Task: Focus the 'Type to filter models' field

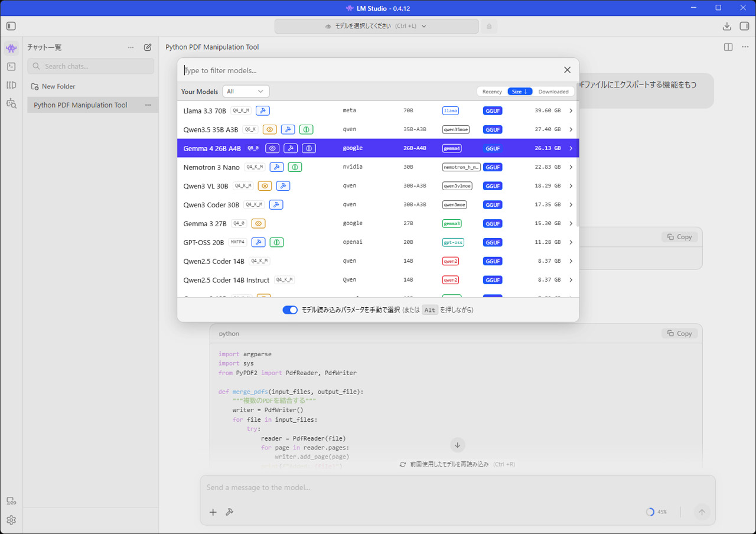Action: pos(369,70)
